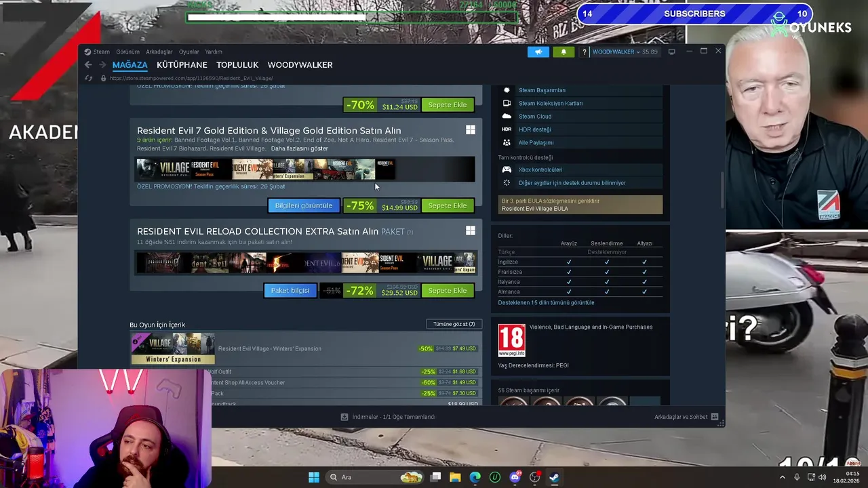Switch to the KÜTÜPHANE tab
This screenshot has height=488, width=868.
pyautogui.click(x=182, y=65)
